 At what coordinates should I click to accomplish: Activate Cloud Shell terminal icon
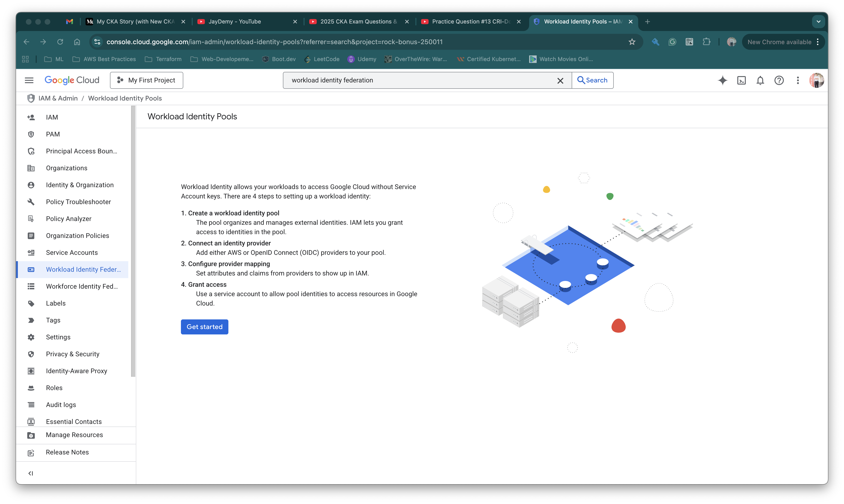(x=741, y=80)
